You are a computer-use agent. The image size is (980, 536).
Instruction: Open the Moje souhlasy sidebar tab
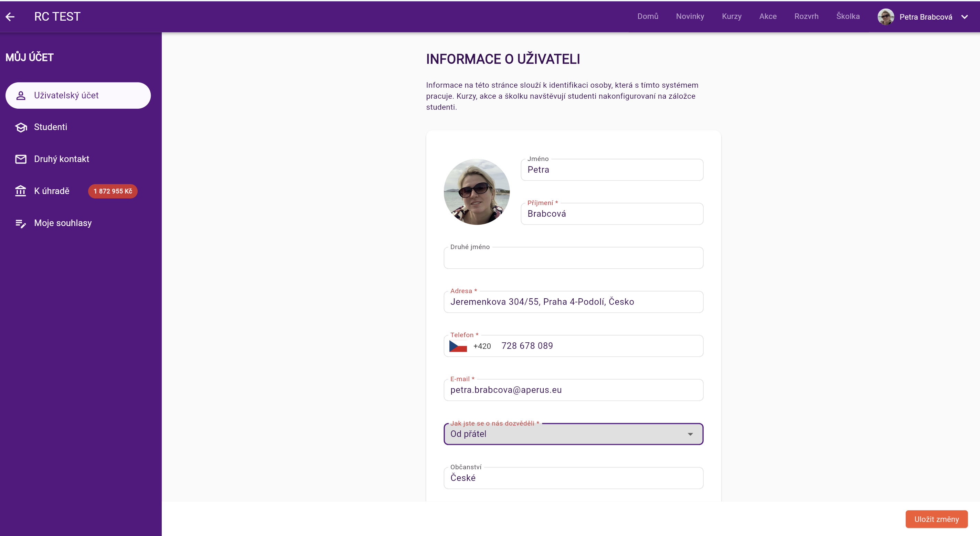[x=63, y=223]
